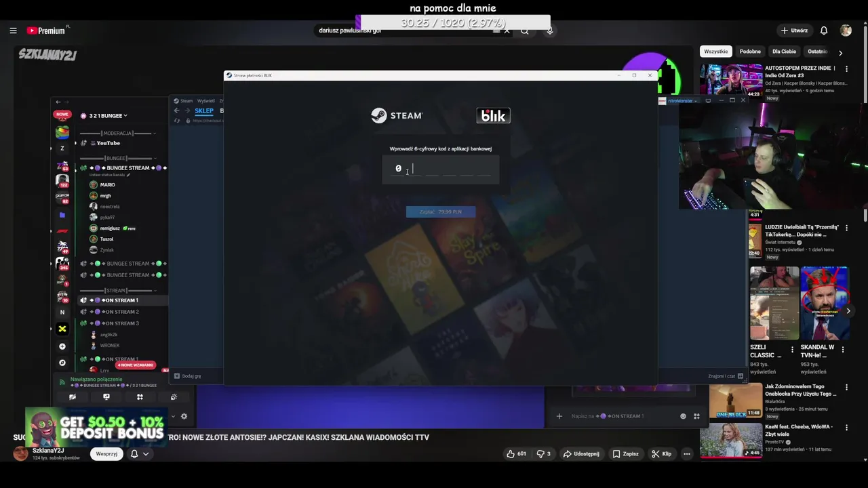Expand the 3 2 1 BUNGEE server dropdown
Screen dimensions: 868x488
(108, 116)
